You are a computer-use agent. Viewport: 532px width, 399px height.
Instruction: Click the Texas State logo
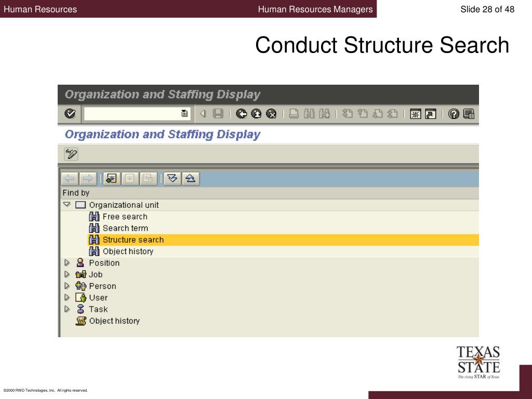coord(478,362)
